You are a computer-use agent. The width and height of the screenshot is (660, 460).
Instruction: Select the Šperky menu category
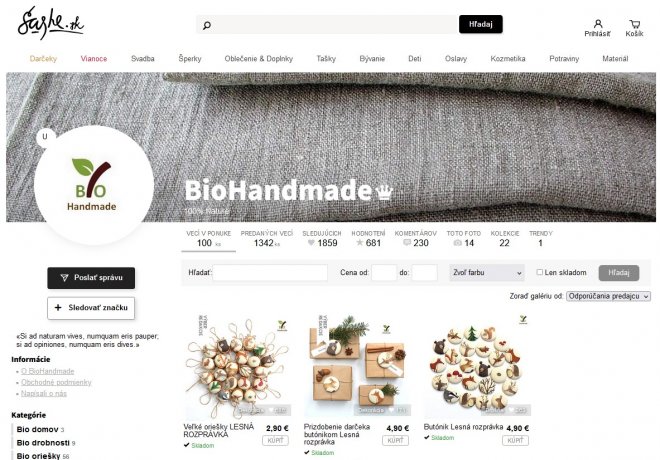[190, 59]
